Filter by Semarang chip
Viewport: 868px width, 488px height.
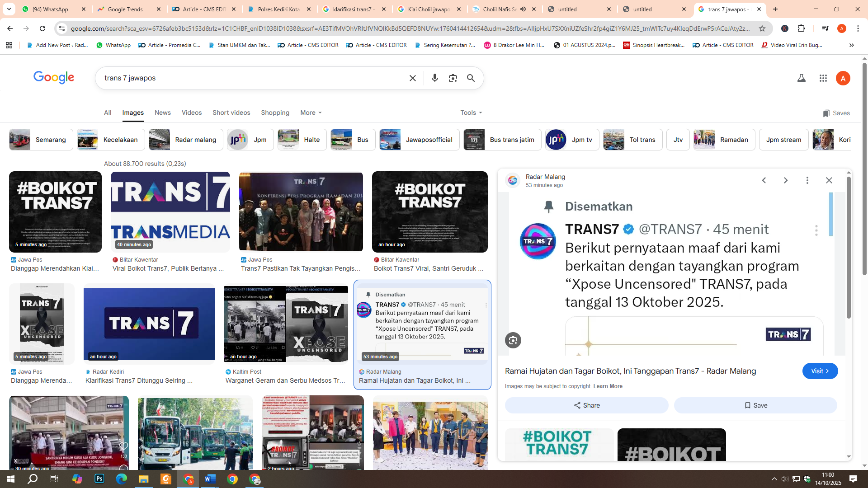click(41, 140)
